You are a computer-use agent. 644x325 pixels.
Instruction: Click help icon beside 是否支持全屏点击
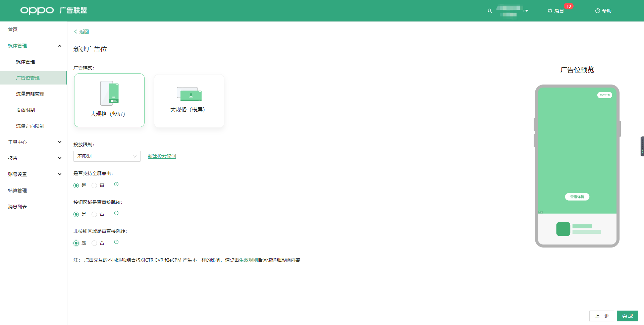(116, 184)
